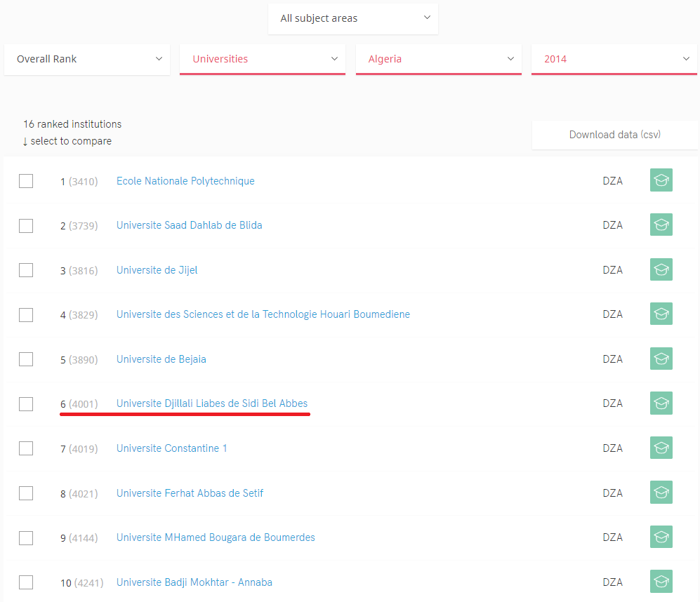Open Universite Badji Mokhtar - Annaba link

pyautogui.click(x=194, y=582)
